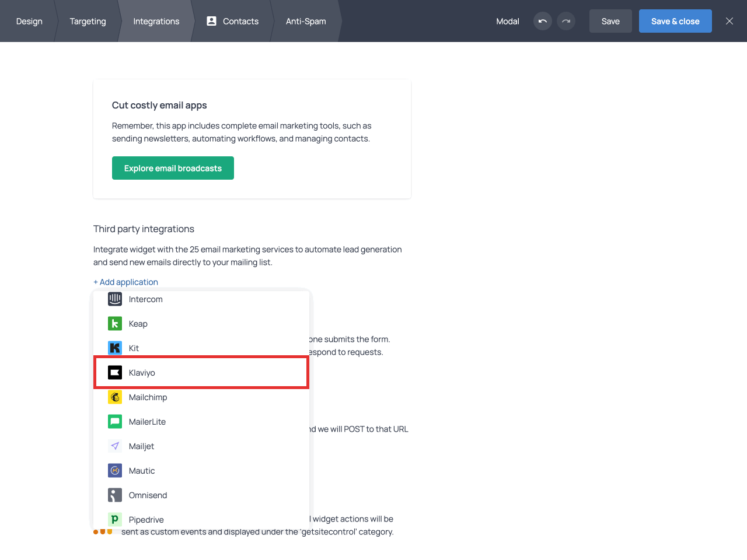Undo the last change

tap(542, 22)
